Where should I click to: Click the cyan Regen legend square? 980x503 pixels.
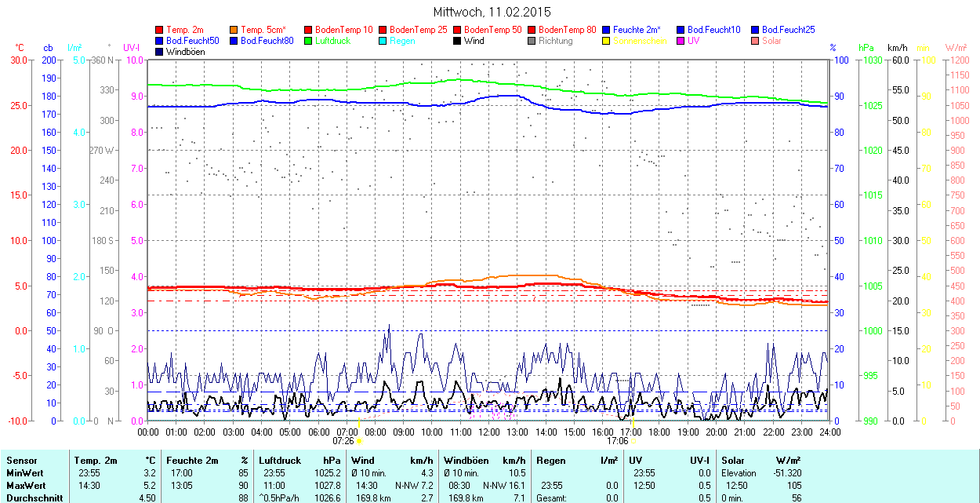pyautogui.click(x=383, y=41)
